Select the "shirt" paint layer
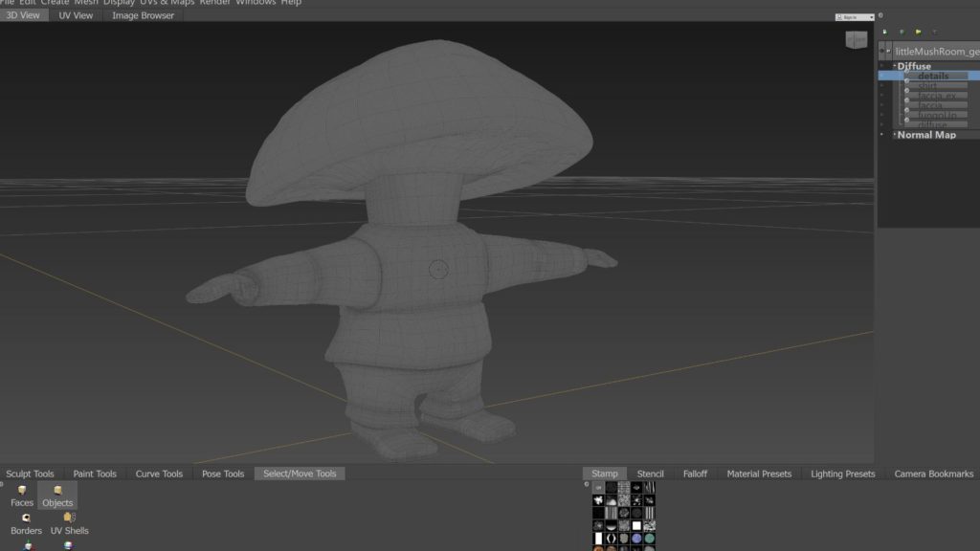This screenshot has height=551, width=980. (928, 85)
